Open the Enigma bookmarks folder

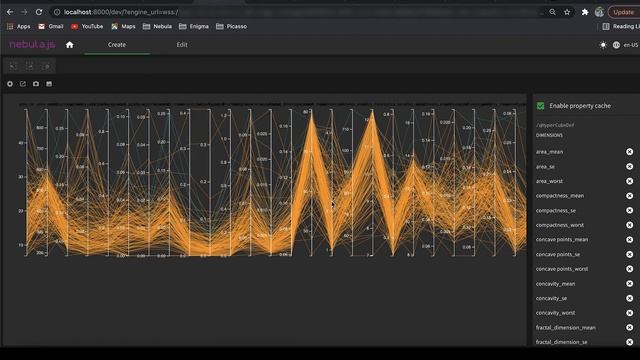pyautogui.click(x=194, y=27)
